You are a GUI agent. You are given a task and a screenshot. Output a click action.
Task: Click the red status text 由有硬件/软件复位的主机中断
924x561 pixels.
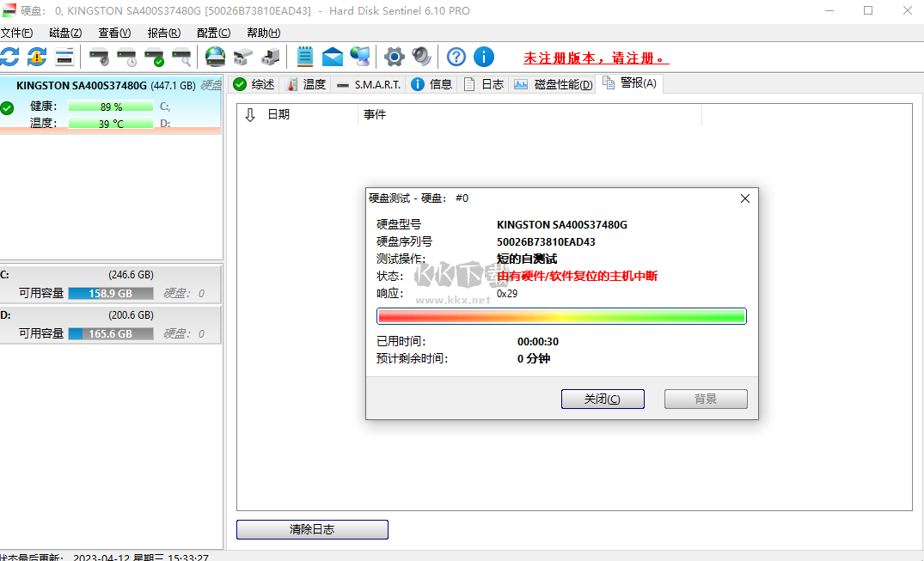click(x=577, y=277)
